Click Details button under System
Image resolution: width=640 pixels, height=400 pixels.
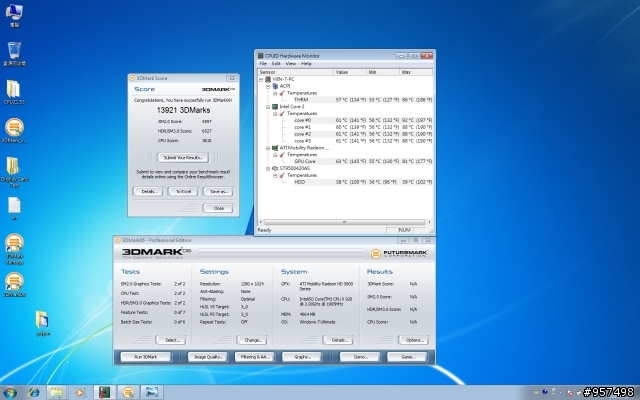pos(338,340)
